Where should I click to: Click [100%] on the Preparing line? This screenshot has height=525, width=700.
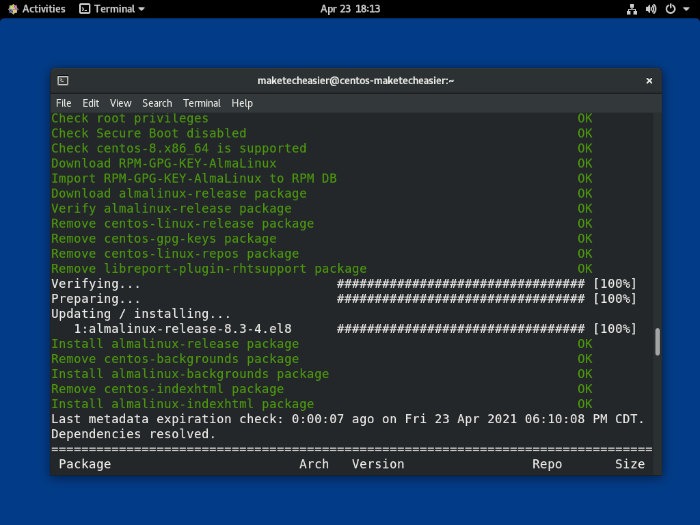tap(615, 299)
